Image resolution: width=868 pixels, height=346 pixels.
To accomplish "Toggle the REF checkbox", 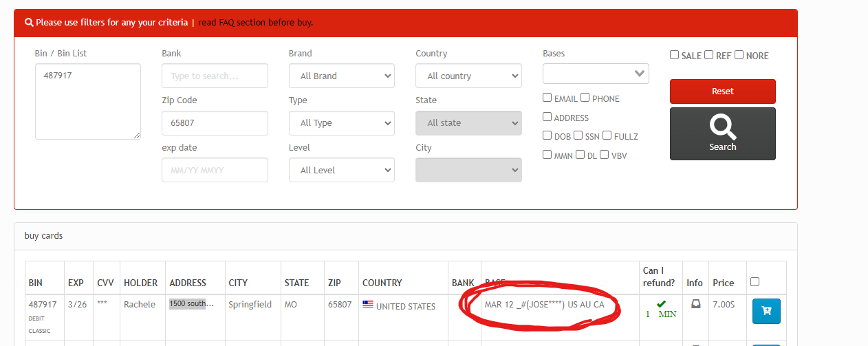I will tap(709, 55).
